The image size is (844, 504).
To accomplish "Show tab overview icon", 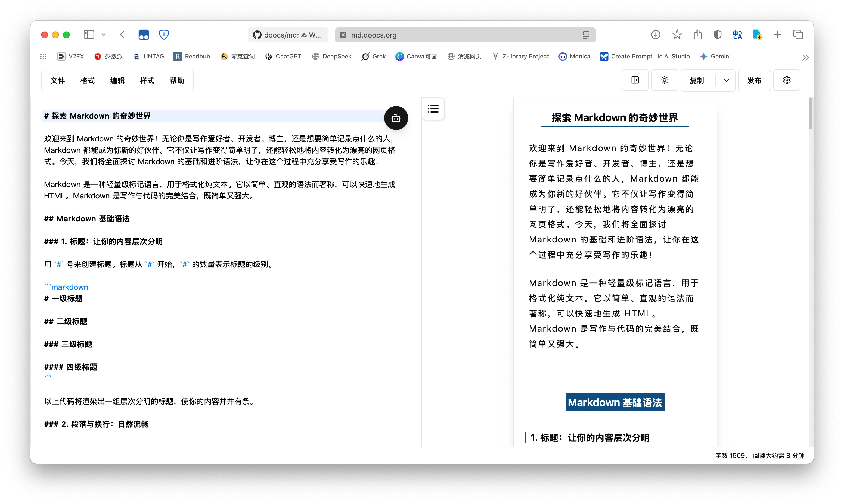I will pyautogui.click(x=798, y=35).
